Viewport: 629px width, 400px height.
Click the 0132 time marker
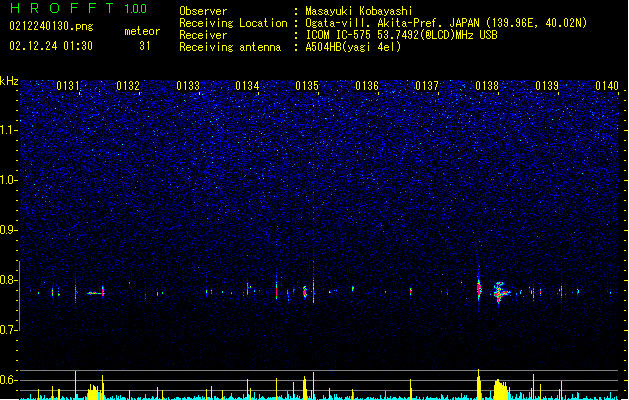click(128, 86)
